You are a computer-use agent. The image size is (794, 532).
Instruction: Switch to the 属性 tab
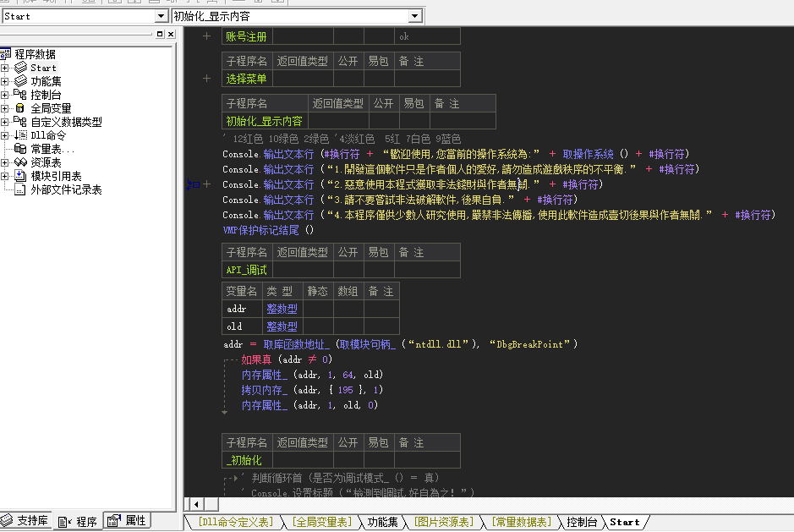(127, 521)
